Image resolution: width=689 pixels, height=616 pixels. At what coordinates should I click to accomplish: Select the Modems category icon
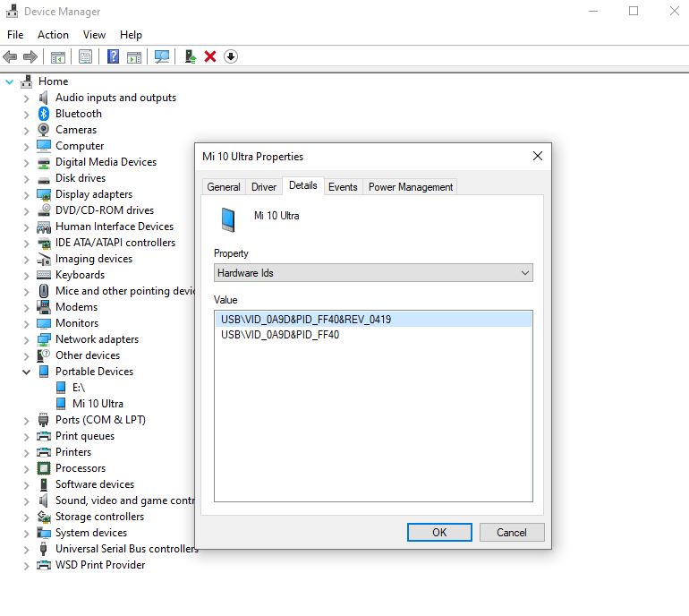(x=44, y=307)
